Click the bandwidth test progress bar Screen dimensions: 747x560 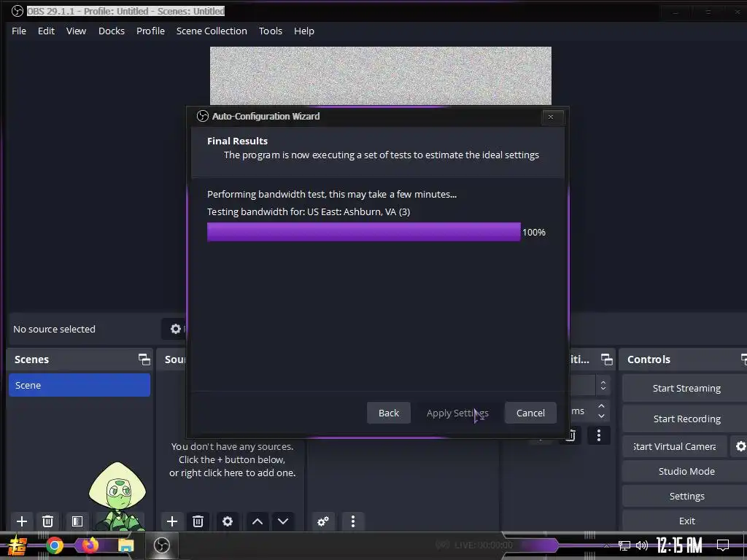364,232
